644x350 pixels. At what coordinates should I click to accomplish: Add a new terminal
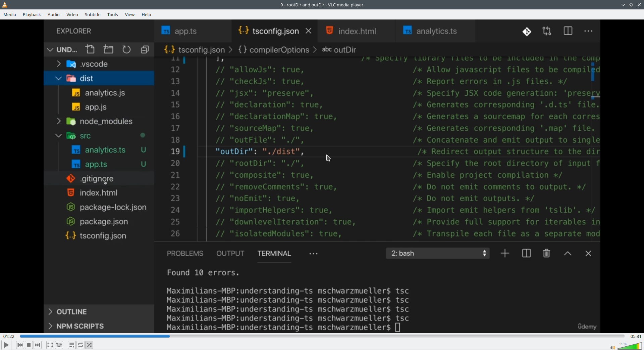tap(505, 253)
